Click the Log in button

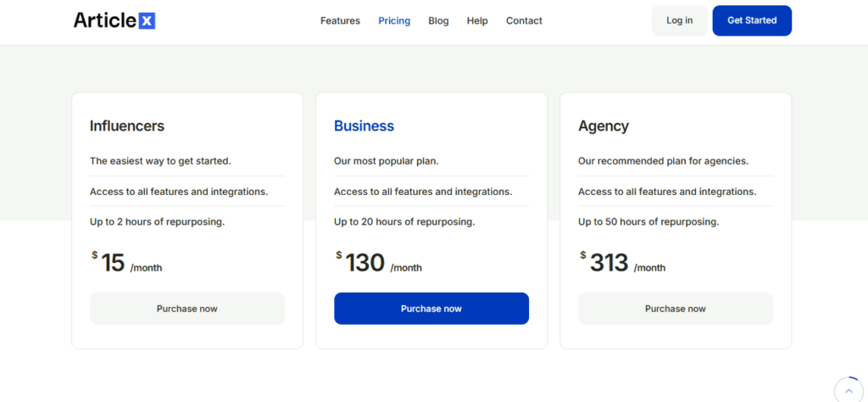click(679, 20)
